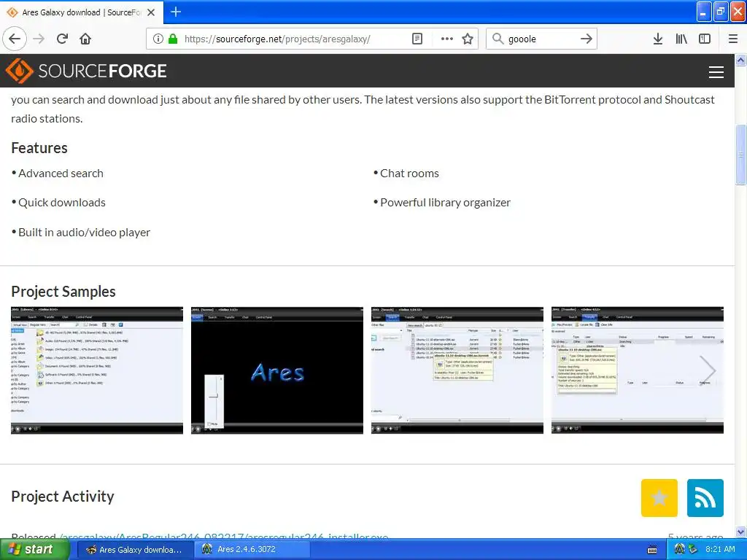Image resolution: width=747 pixels, height=560 pixels.
Task: Submit search with the arrow button
Action: pos(587,39)
